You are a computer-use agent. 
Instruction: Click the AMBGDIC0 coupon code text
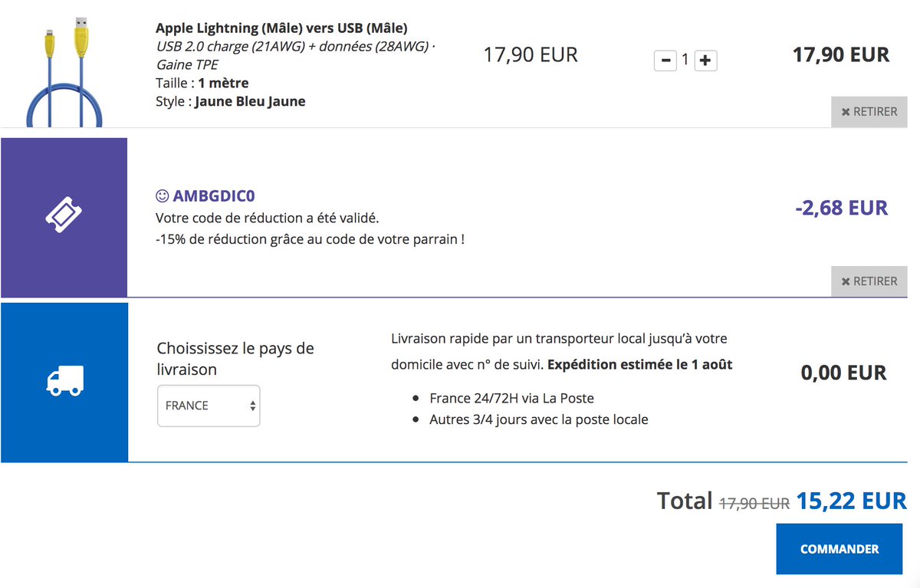[214, 195]
